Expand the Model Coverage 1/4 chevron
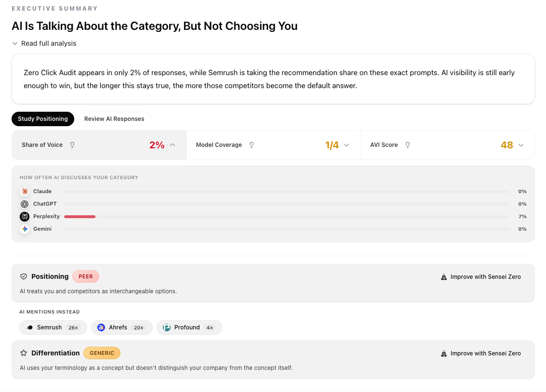 click(x=346, y=145)
